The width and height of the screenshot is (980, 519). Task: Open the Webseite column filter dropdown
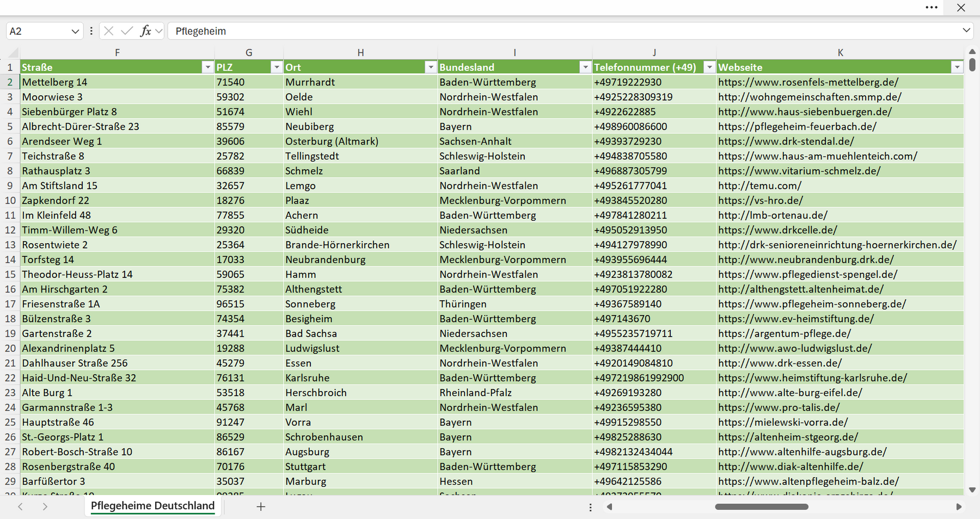(x=957, y=67)
